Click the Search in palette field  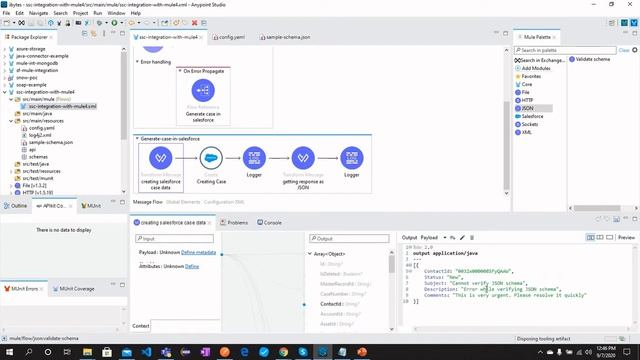point(565,50)
